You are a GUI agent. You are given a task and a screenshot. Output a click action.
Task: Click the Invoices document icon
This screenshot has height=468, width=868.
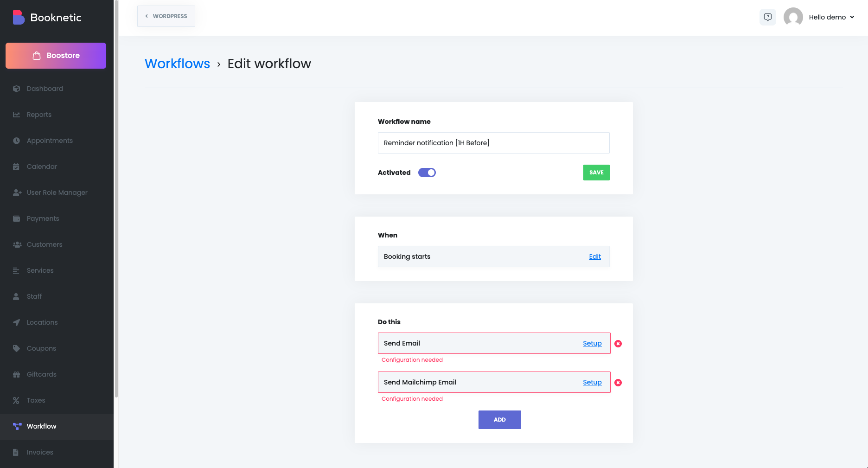click(16, 452)
